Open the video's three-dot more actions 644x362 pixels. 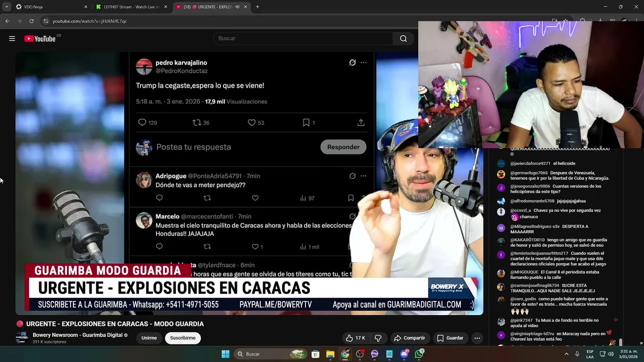(477, 338)
